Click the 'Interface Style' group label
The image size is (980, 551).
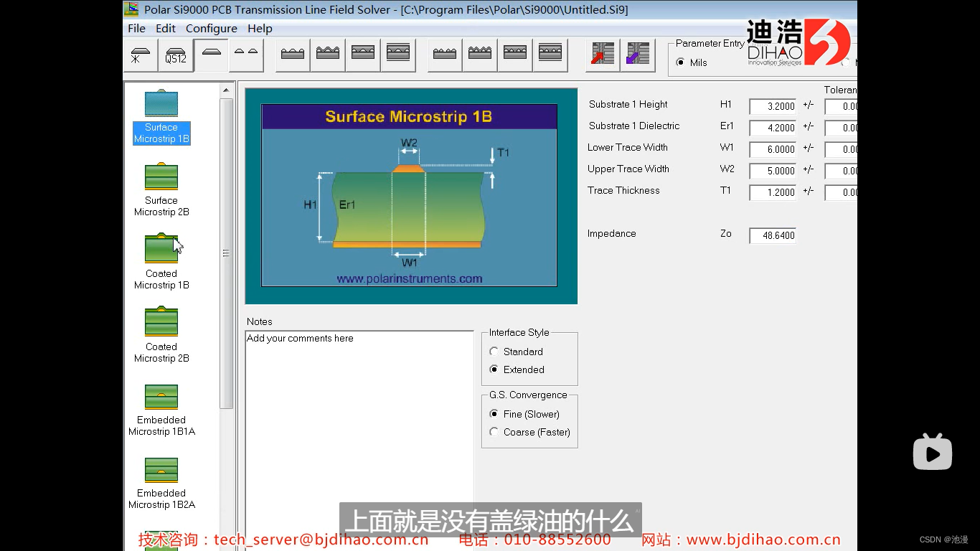click(519, 332)
